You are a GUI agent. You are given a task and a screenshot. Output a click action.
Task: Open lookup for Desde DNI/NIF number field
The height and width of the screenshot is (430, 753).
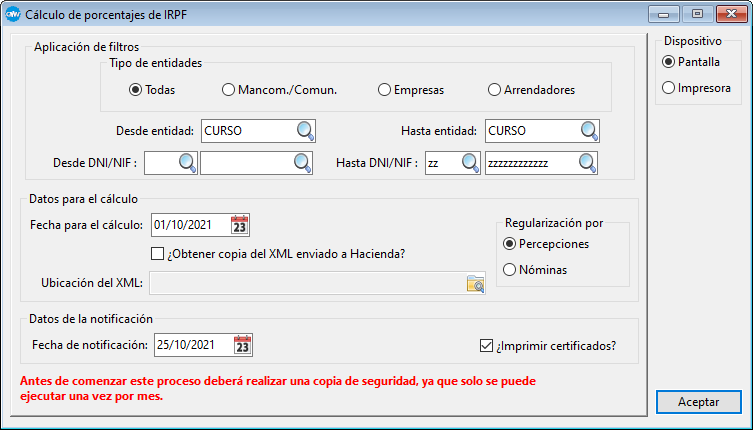tap(303, 163)
